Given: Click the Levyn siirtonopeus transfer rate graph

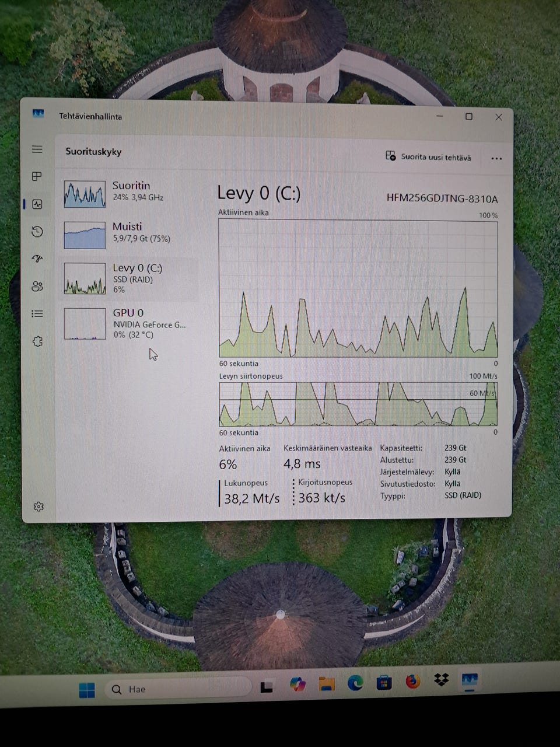Looking at the screenshot, I should (x=358, y=404).
